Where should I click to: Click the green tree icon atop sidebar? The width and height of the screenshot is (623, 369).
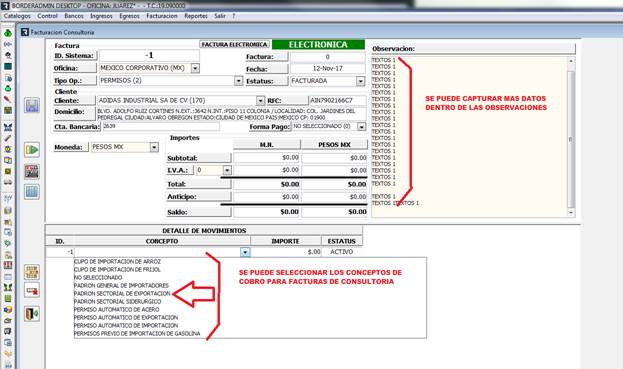(x=8, y=33)
